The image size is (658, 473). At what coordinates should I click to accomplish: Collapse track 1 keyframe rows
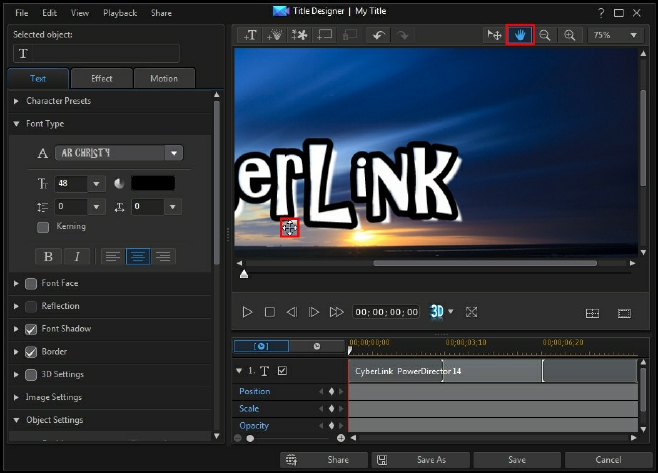(x=239, y=371)
